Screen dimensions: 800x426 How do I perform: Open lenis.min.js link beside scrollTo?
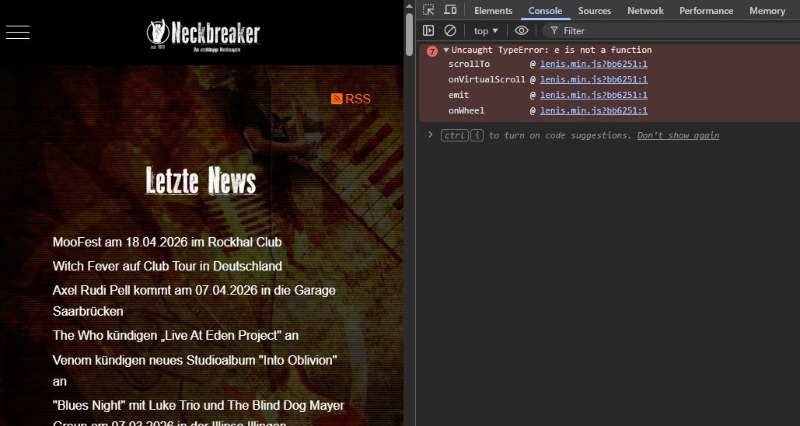[593, 64]
